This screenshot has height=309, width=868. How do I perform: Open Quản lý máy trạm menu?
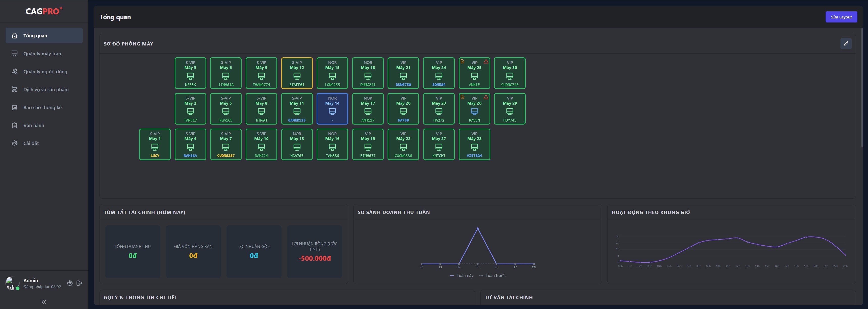click(43, 54)
